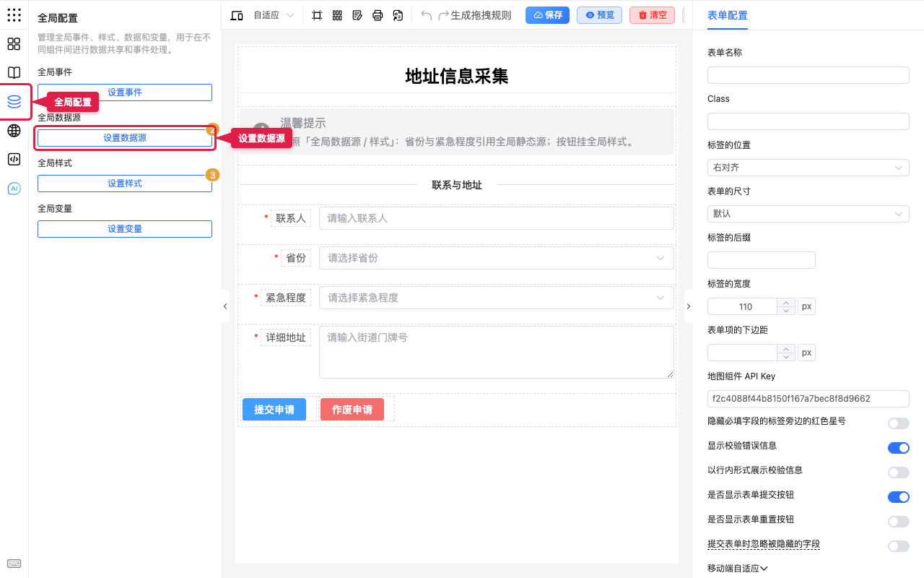
Task: Open the nine-dot app grid icon
Action: tap(14, 15)
